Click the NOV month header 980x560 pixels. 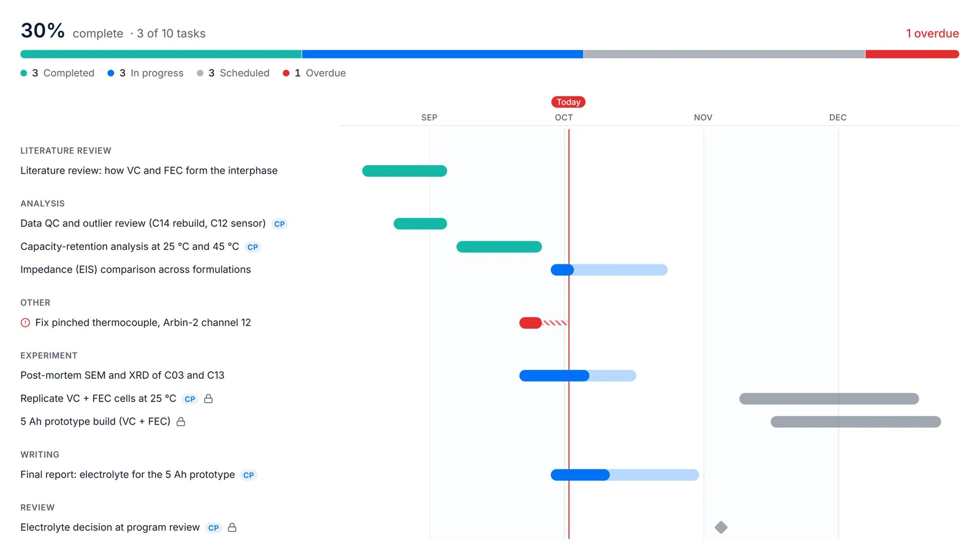coord(703,118)
